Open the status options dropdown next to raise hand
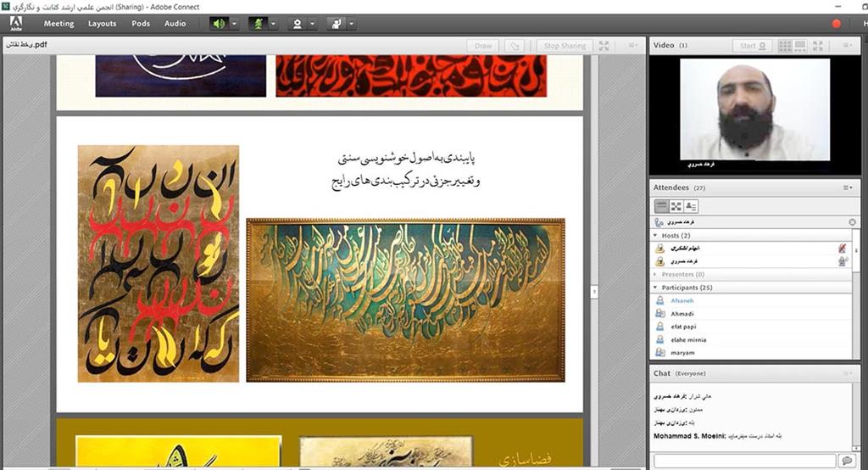 click(351, 24)
